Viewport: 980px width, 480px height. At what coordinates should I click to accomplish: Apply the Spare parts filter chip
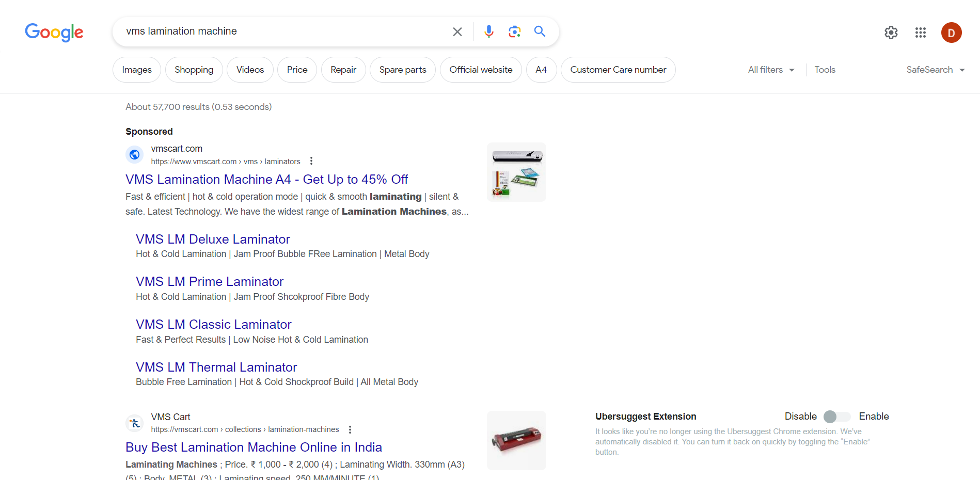pyautogui.click(x=403, y=70)
